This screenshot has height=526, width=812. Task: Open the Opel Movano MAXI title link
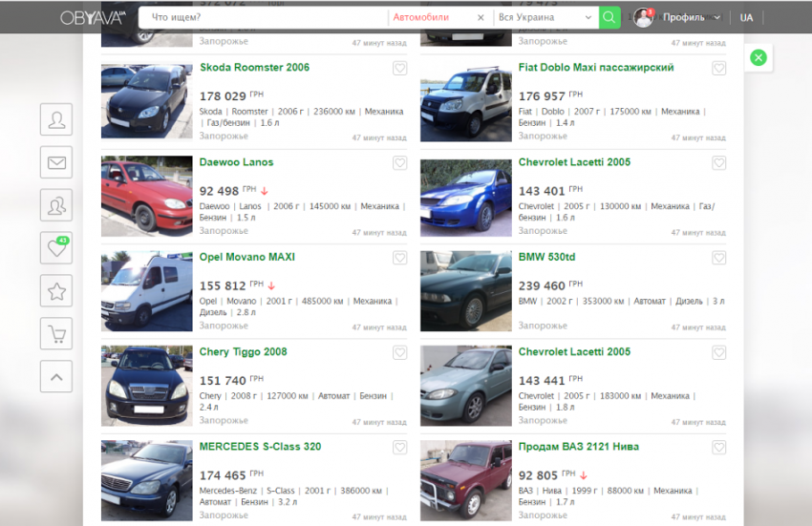click(247, 257)
